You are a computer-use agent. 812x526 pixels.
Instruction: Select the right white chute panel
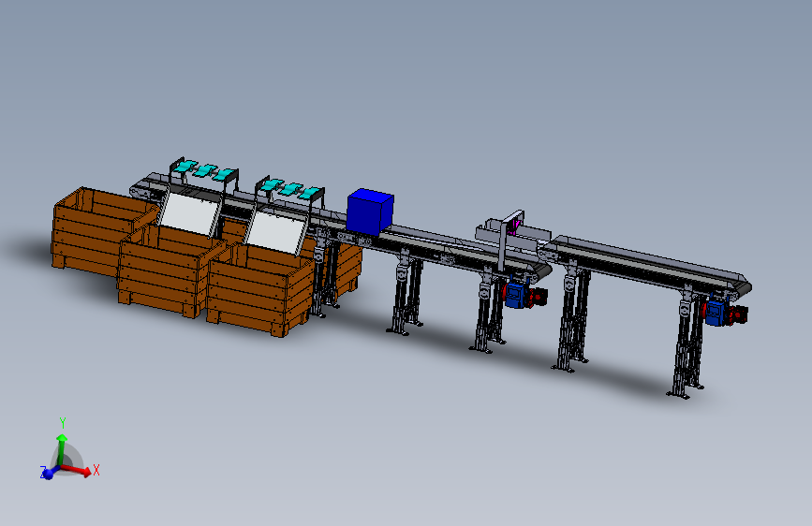274,232
